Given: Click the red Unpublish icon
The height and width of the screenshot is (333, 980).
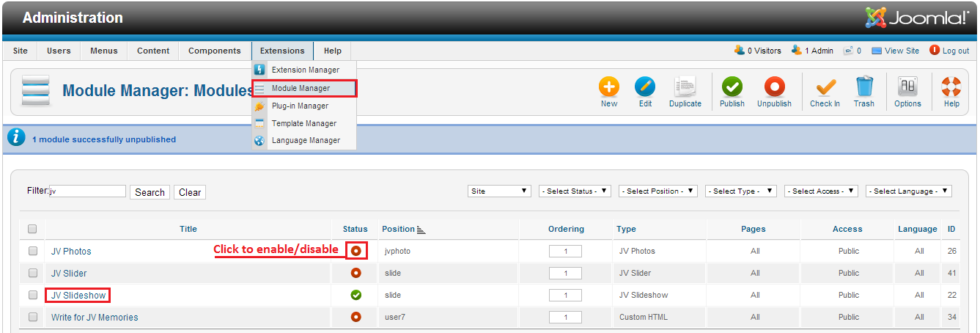Looking at the screenshot, I should 774,87.
